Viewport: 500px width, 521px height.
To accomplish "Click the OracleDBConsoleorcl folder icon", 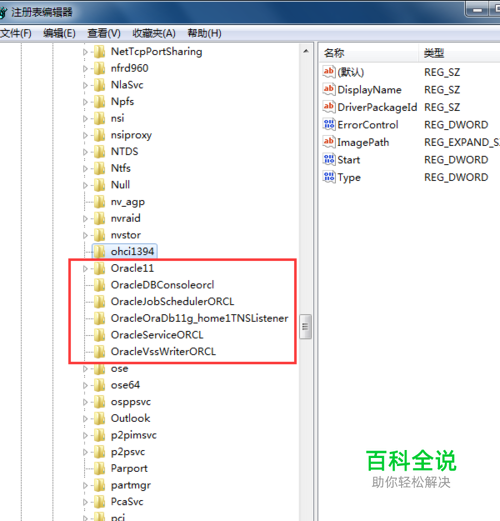I will click(x=99, y=285).
